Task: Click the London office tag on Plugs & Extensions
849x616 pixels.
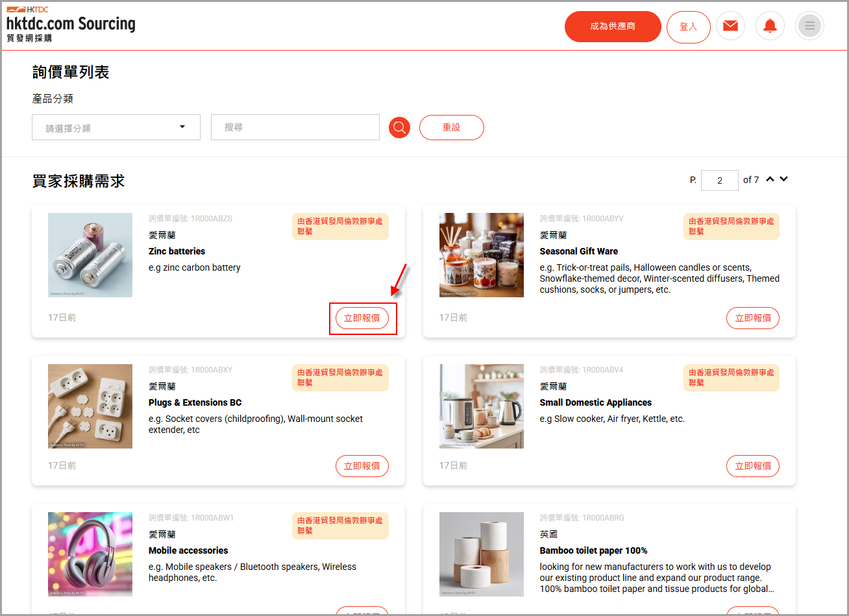Action: pyautogui.click(x=340, y=378)
